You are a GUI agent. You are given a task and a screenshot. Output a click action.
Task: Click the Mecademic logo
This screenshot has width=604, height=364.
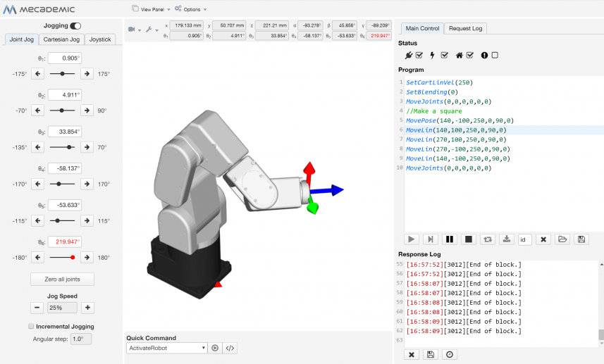coord(39,9)
